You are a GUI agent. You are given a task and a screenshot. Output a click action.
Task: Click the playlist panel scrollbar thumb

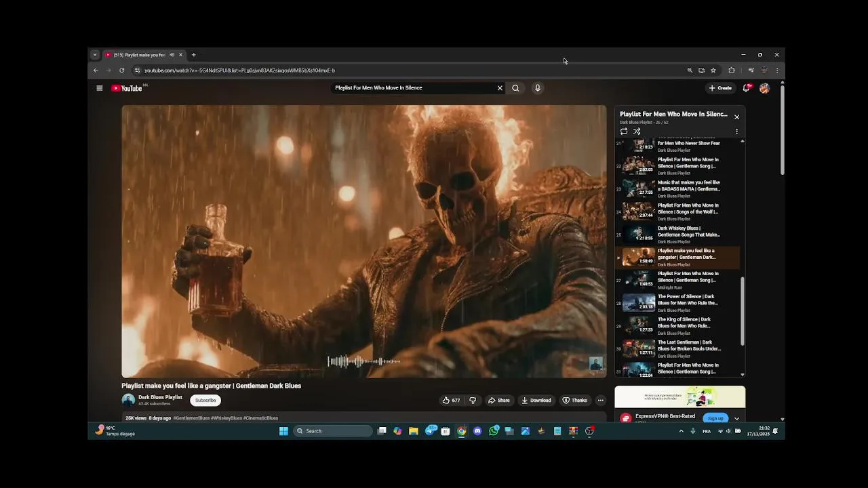click(743, 311)
